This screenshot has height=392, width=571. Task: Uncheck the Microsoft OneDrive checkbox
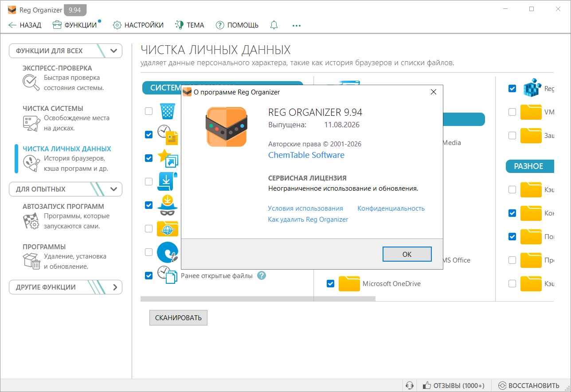(330, 283)
